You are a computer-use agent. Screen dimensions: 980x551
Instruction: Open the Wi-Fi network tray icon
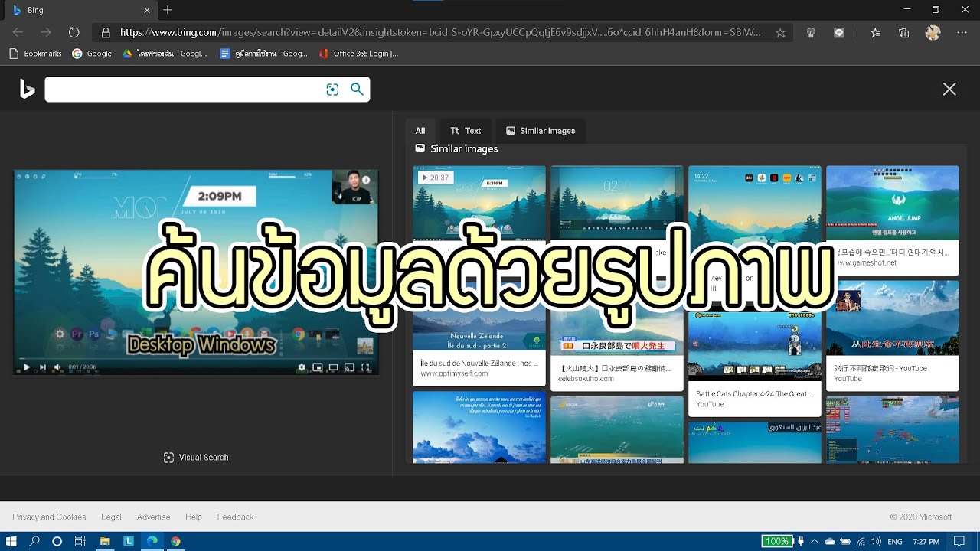pyautogui.click(x=861, y=541)
